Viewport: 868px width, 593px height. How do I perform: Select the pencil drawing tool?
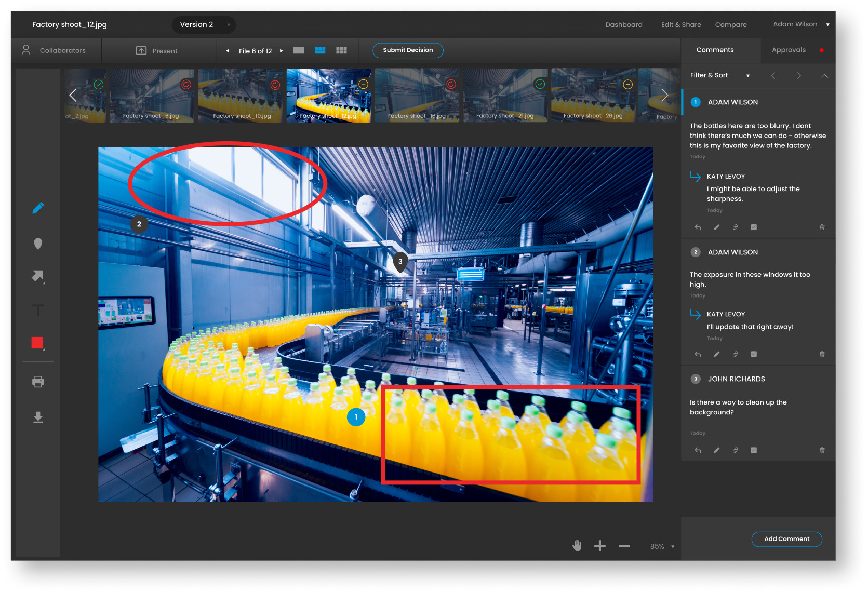(x=38, y=208)
